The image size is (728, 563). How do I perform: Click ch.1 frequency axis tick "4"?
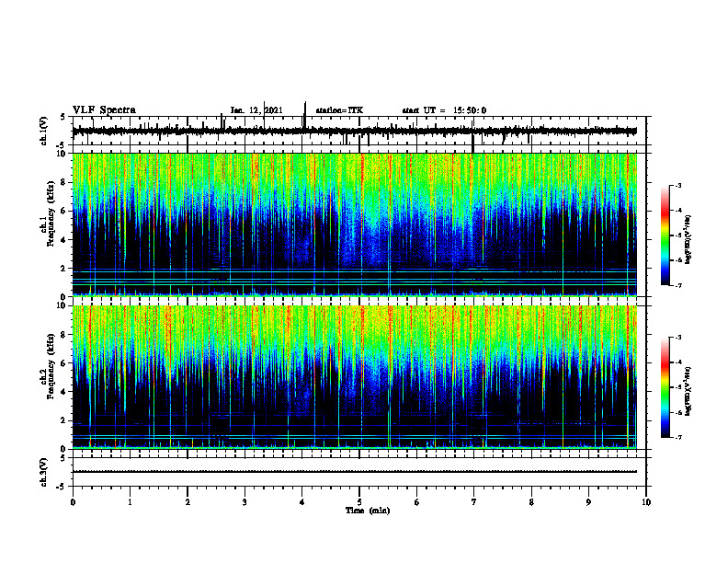point(64,240)
